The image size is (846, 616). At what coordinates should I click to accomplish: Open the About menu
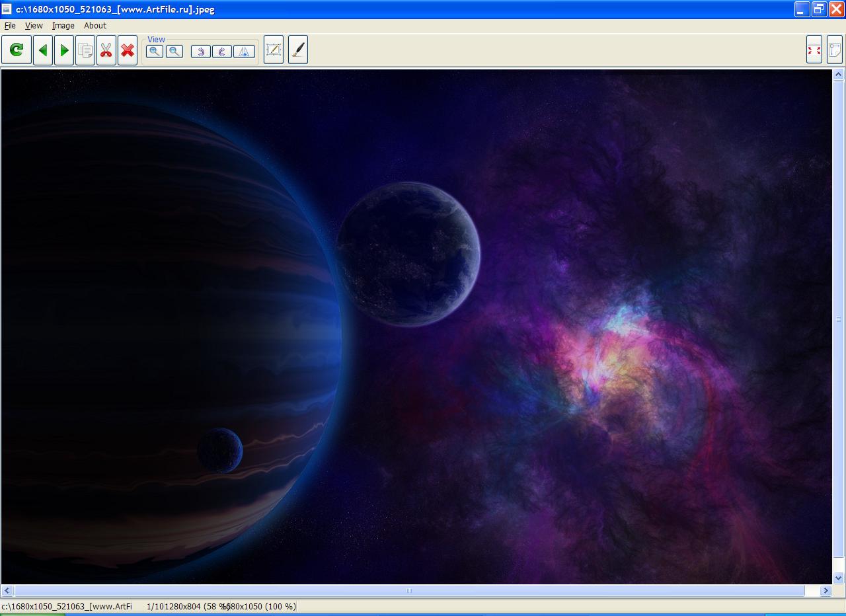click(x=95, y=26)
